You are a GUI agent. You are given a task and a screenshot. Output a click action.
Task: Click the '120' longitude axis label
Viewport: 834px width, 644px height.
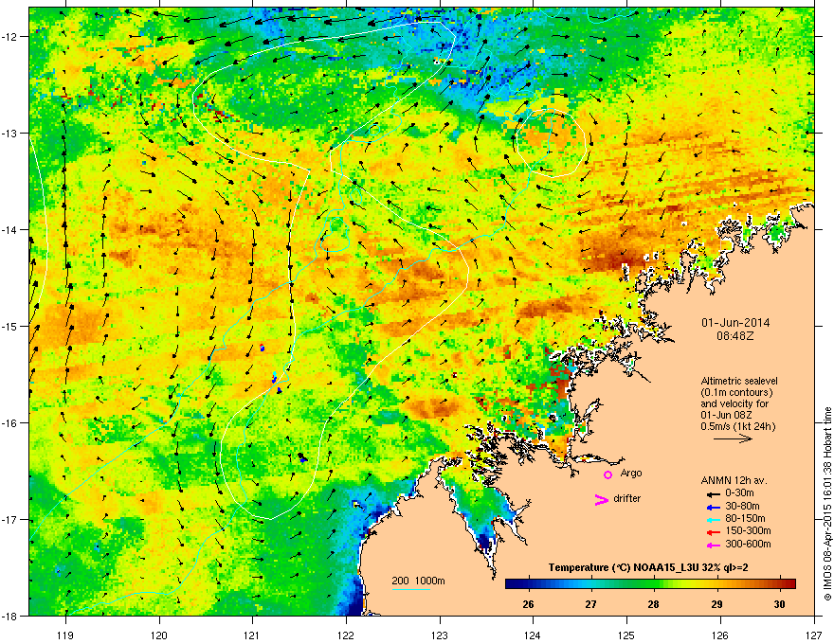click(159, 635)
